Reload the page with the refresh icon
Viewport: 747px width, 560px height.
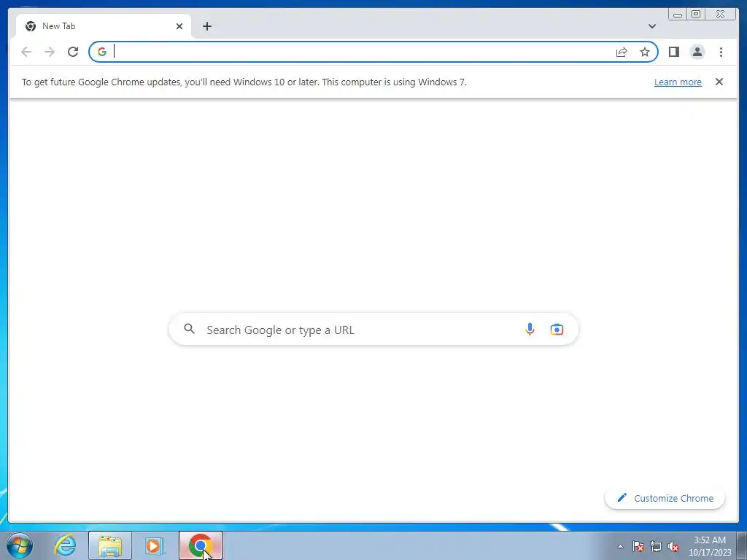point(73,52)
